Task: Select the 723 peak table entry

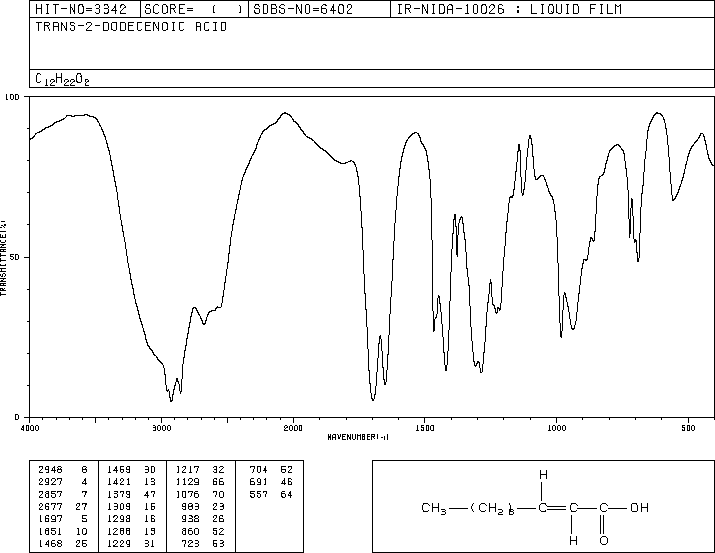Action: pyautogui.click(x=203, y=544)
